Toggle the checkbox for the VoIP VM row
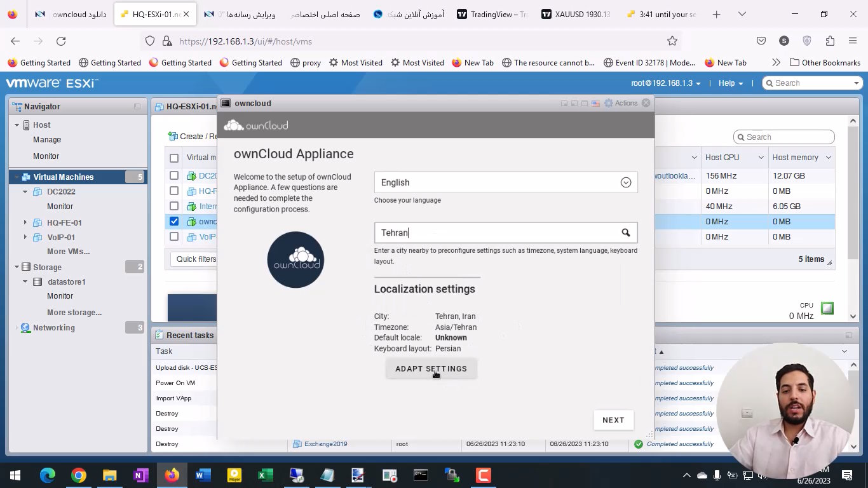Image resolution: width=868 pixels, height=488 pixels. [174, 236]
